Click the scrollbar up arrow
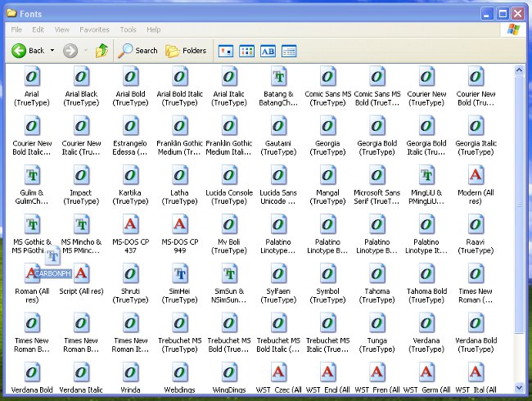Screen dimensions: 532x401 tap(519, 70)
